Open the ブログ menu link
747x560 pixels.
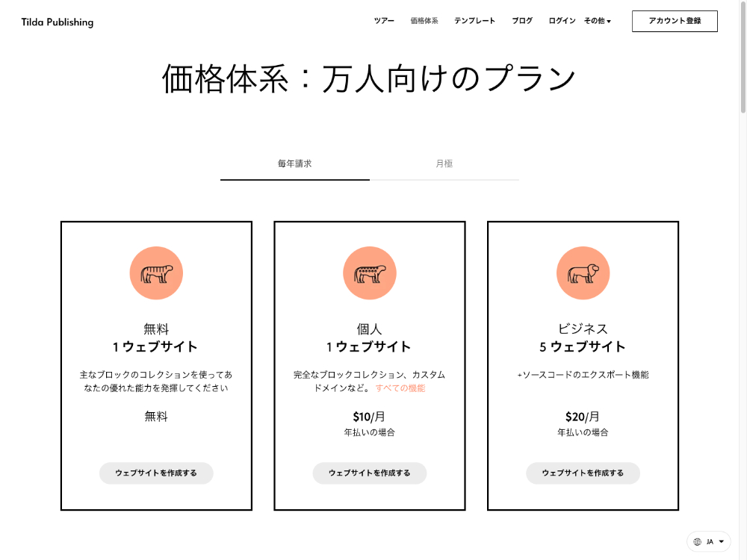(x=522, y=21)
